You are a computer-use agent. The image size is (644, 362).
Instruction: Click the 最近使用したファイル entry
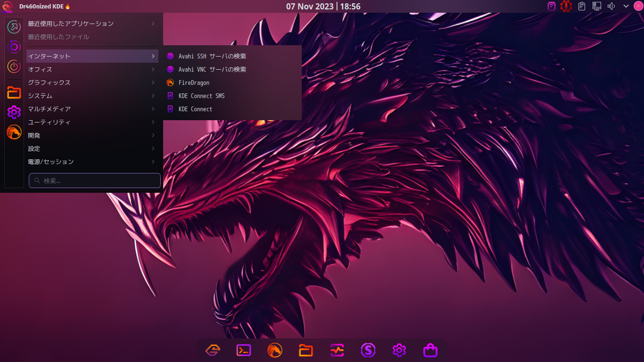(x=92, y=37)
